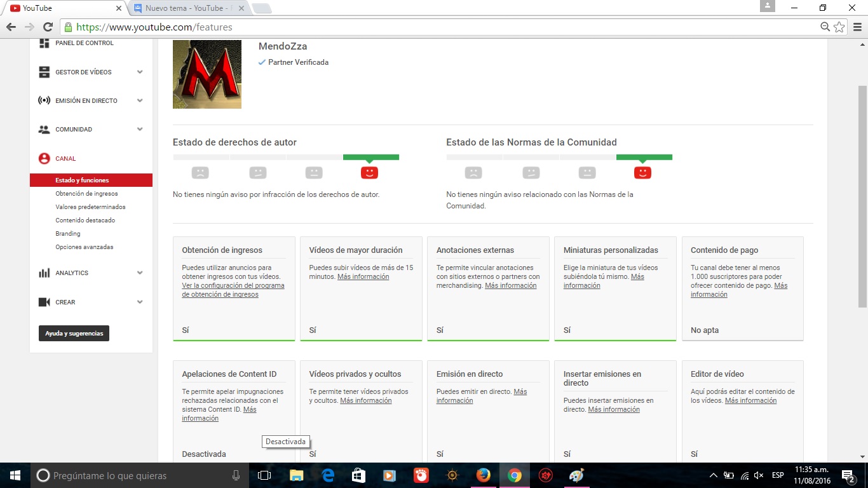Click Más información under Vídeos privados y ocultos
Screen dimensions: 868x488
click(x=365, y=401)
